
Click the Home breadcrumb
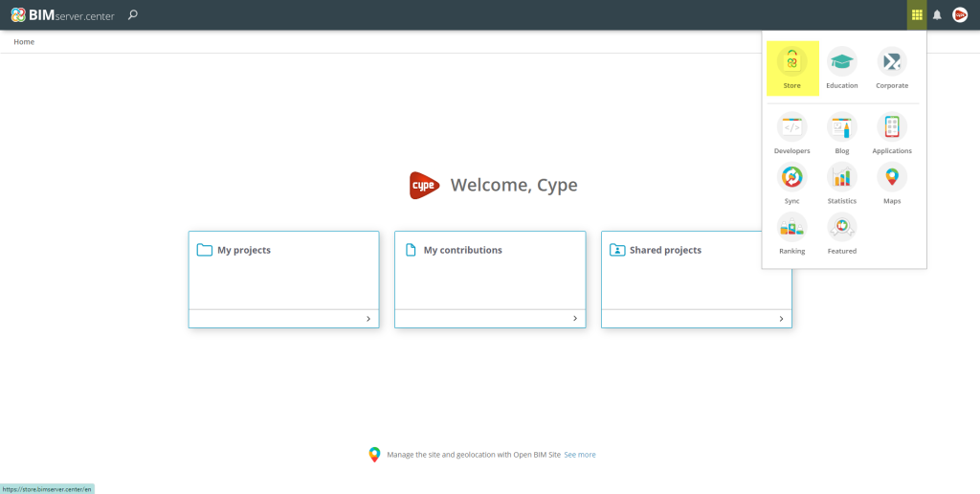point(24,42)
